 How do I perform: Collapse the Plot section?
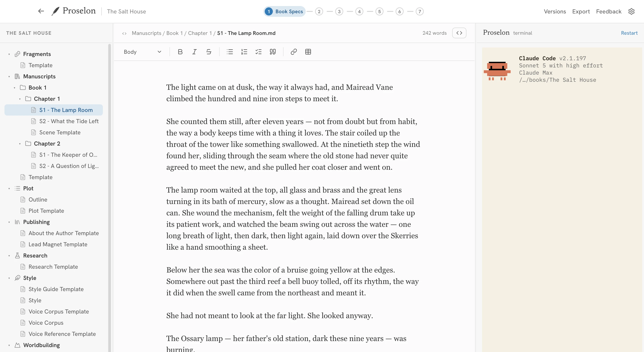click(9, 189)
